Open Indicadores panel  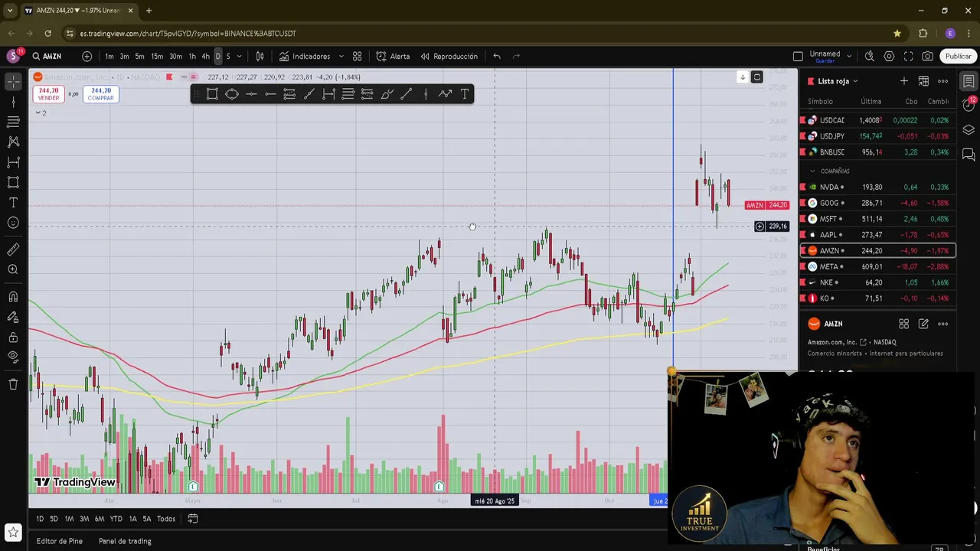[x=305, y=56]
